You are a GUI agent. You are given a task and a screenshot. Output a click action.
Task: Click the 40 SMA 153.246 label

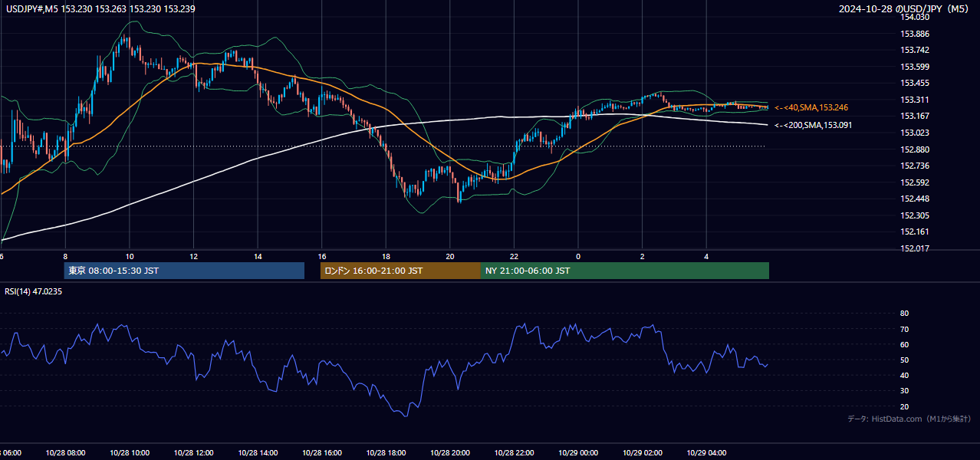click(x=811, y=107)
